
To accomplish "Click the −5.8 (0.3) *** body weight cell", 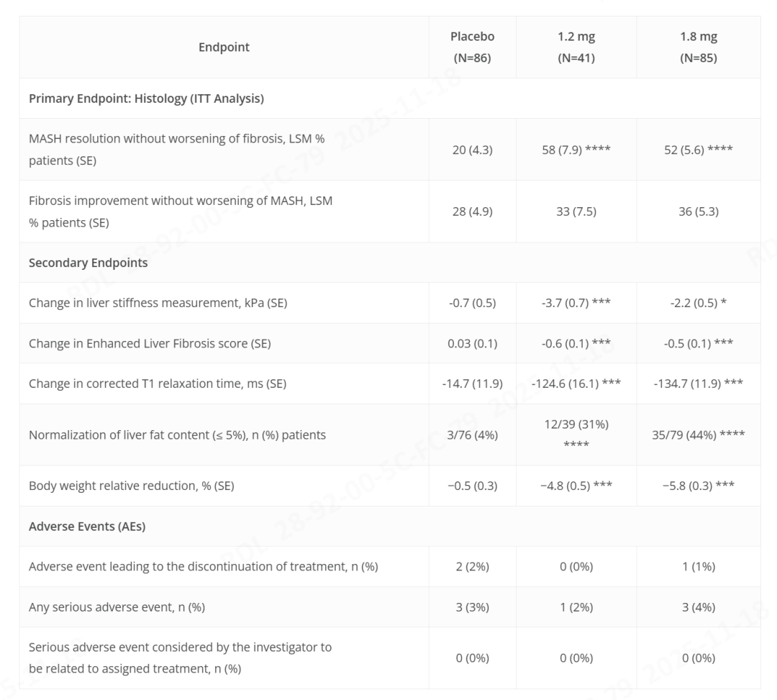I will (x=699, y=486).
